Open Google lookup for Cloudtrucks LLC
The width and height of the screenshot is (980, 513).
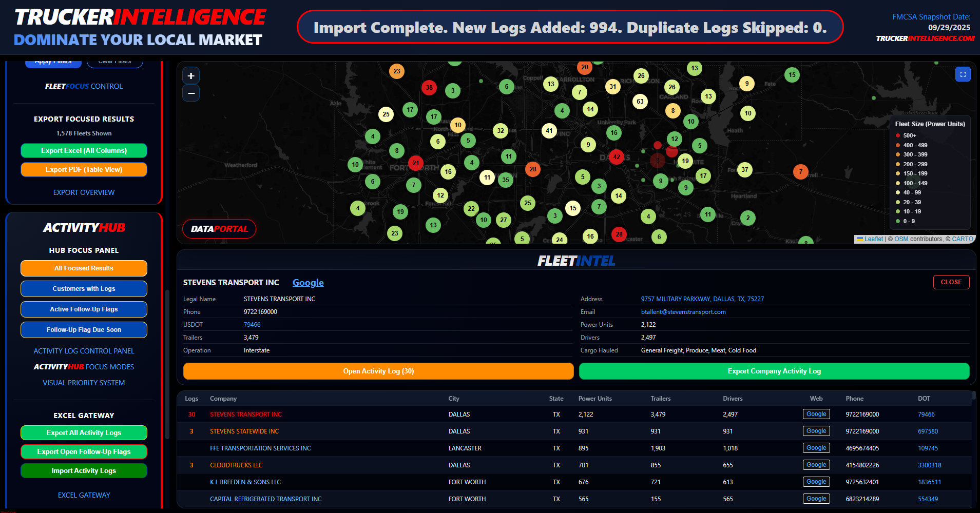click(x=816, y=464)
